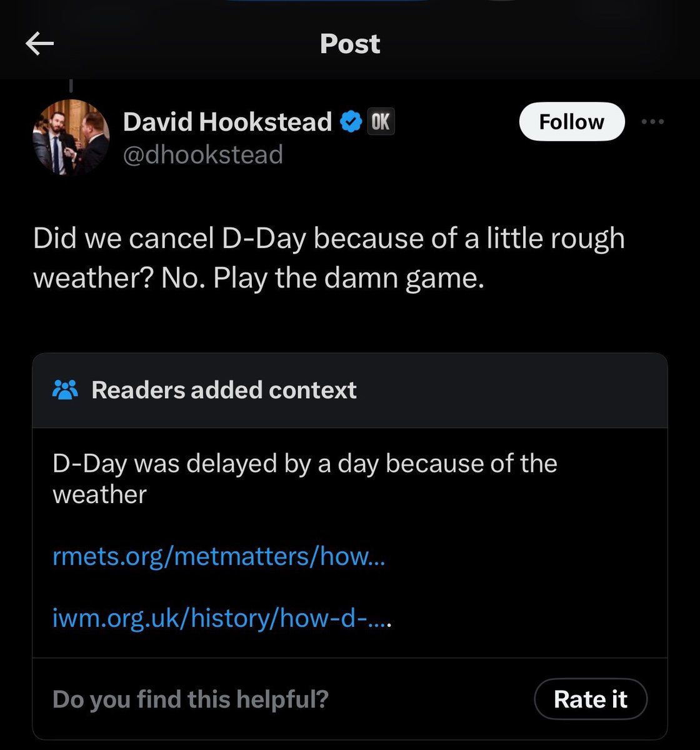This screenshot has height=750, width=700.
Task: Open the three-dot more options menu
Action: [x=652, y=121]
